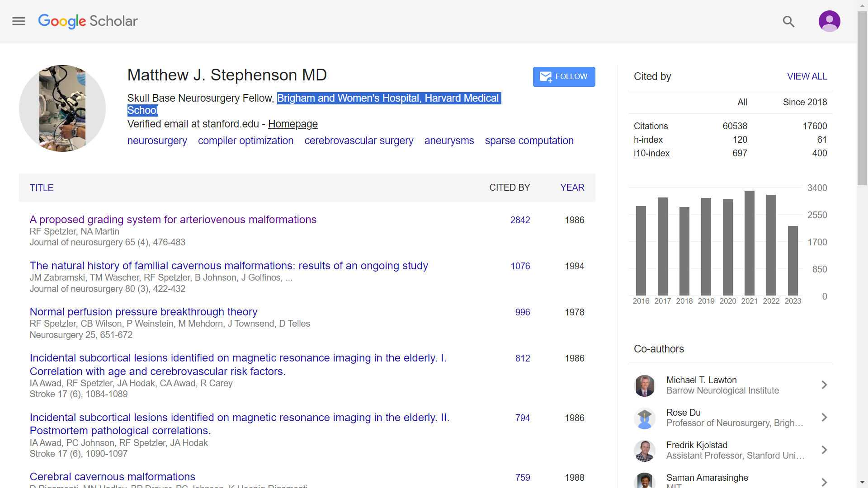
Task: Click Fredrik Kjolstad's avatar
Action: pos(645,450)
